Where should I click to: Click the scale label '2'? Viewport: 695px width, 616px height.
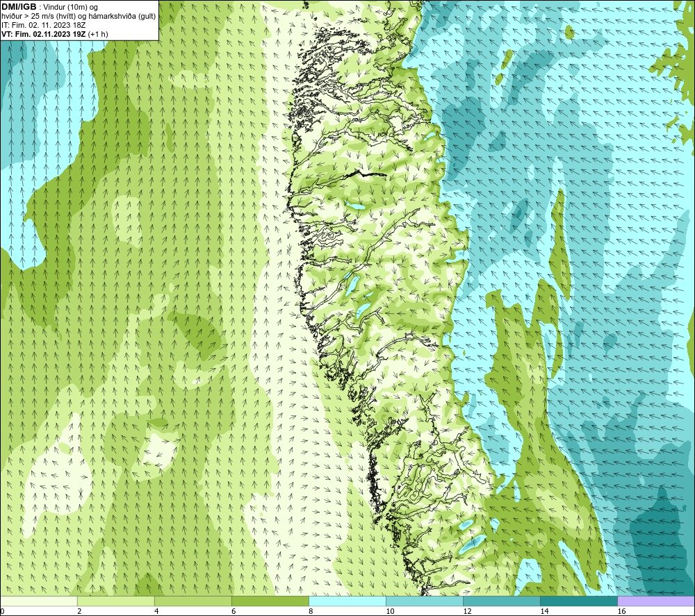79,612
